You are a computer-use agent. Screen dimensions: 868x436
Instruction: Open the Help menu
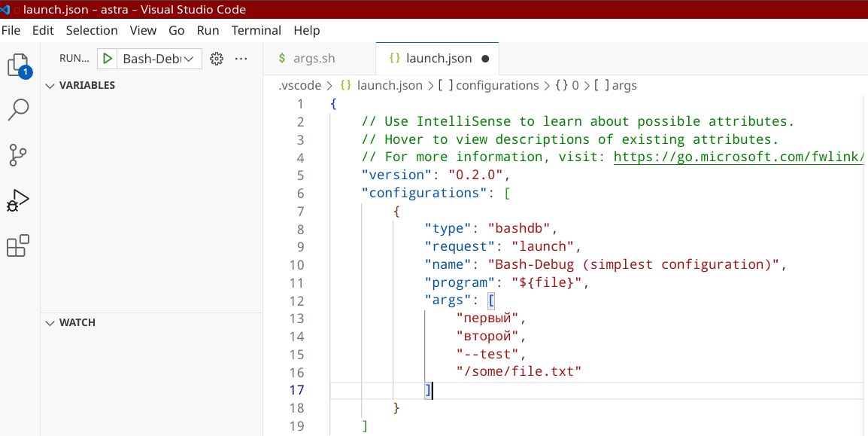307,30
